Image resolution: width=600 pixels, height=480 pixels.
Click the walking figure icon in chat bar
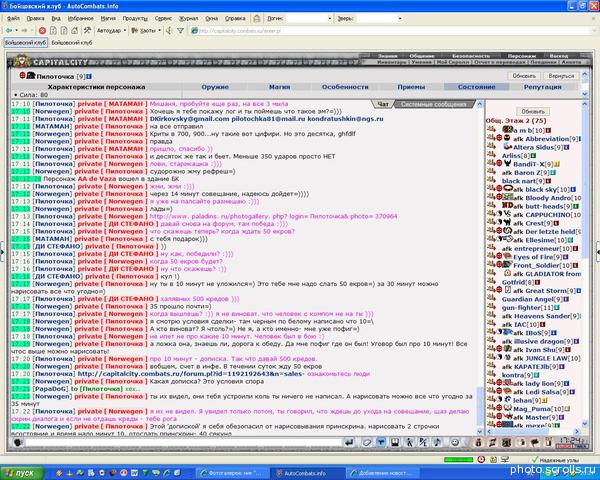(409, 442)
